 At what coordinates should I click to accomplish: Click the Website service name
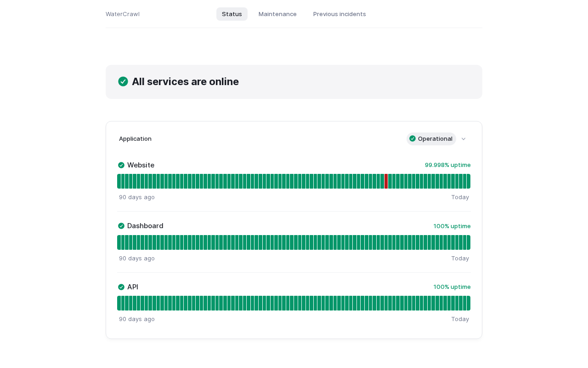click(x=141, y=165)
